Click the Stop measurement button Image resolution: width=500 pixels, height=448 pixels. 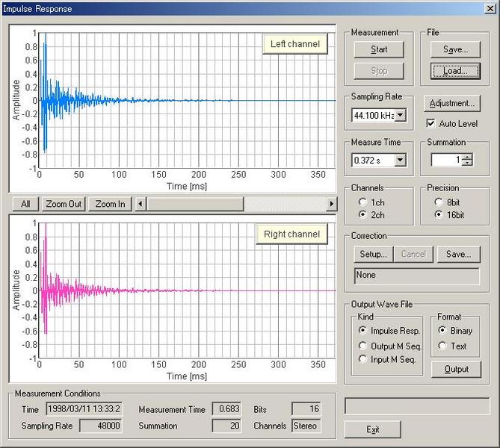point(379,71)
